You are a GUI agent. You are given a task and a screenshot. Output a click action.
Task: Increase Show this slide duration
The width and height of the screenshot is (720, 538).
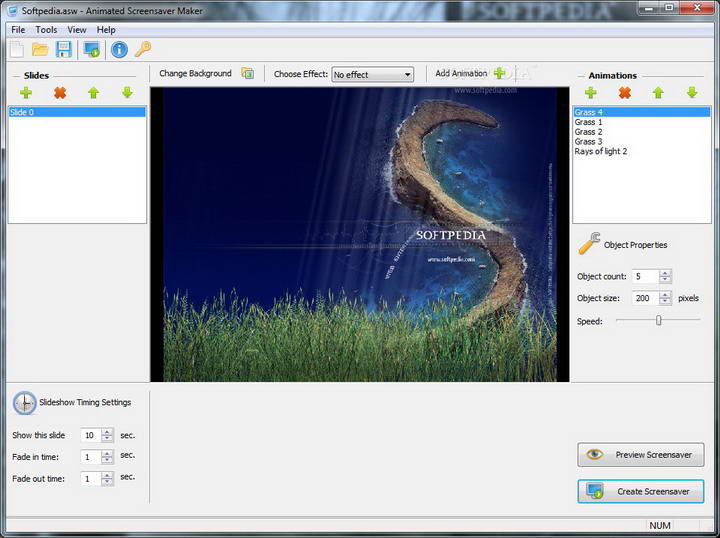tap(107, 432)
